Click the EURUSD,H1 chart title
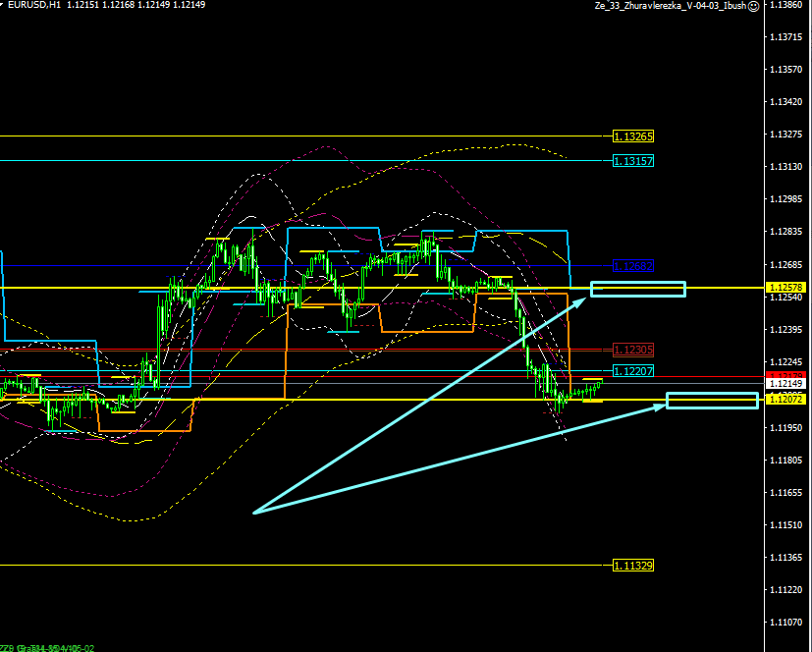Image resolution: width=812 pixels, height=652 pixels. tap(34, 6)
